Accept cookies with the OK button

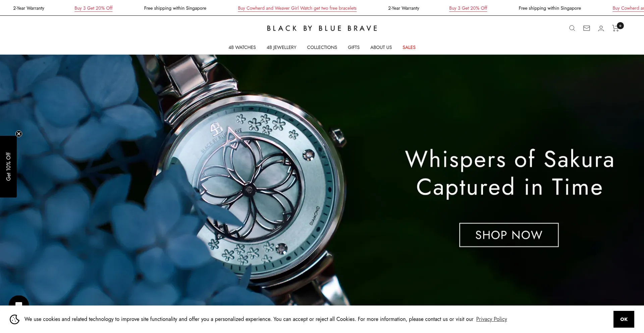(624, 319)
